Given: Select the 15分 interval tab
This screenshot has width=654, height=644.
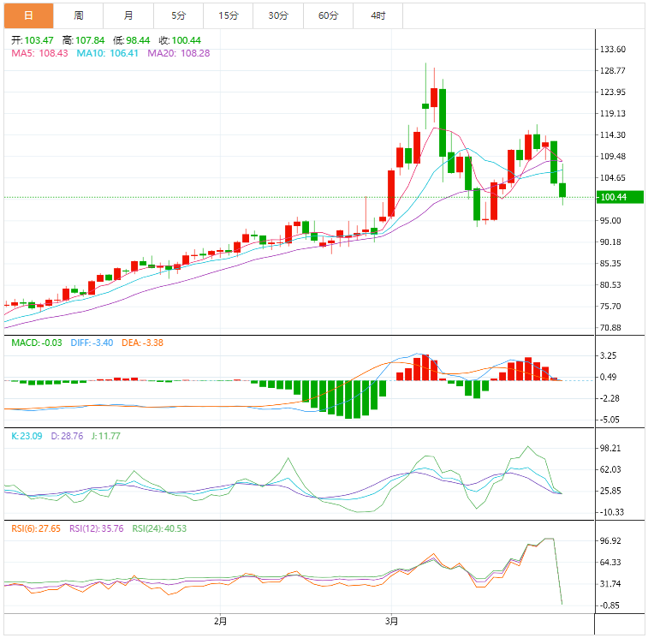Looking at the screenshot, I should click(x=229, y=15).
